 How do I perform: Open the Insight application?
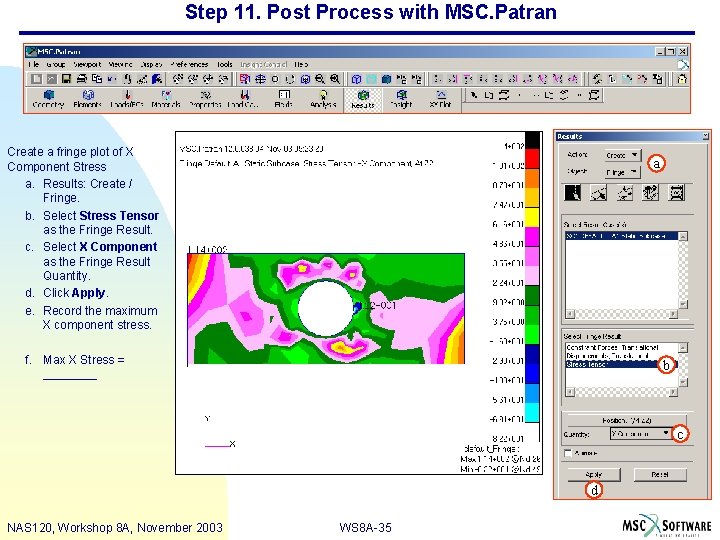[x=402, y=99]
